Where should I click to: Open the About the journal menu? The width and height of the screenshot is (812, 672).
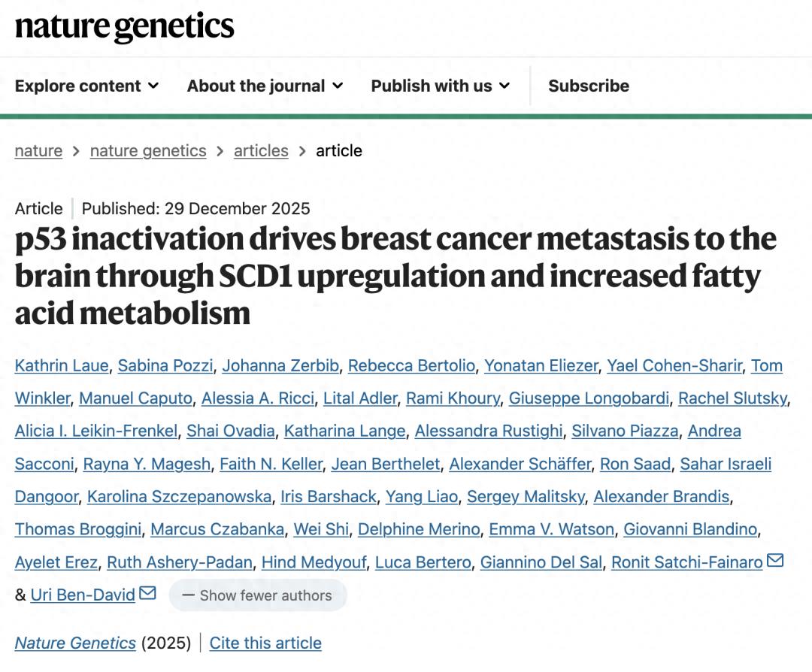point(265,86)
